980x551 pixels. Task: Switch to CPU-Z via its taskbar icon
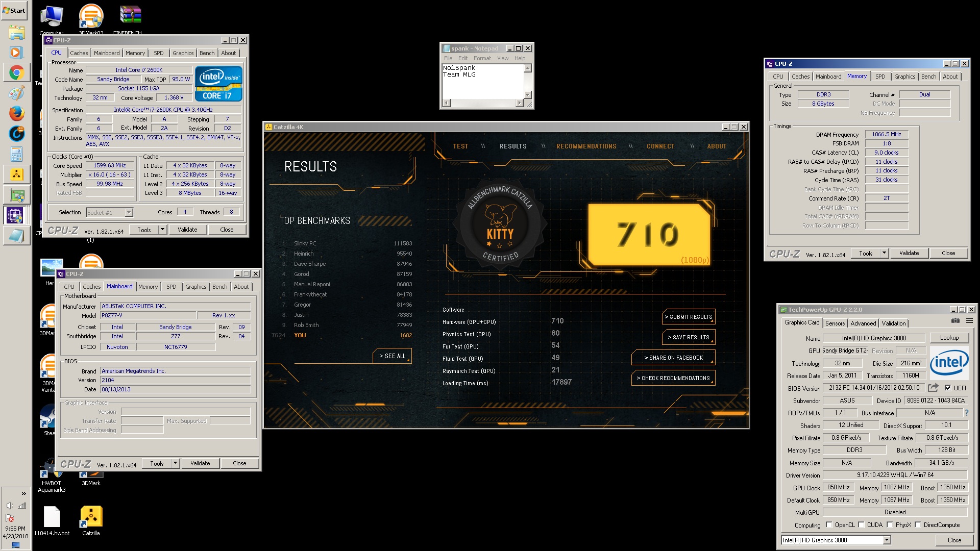point(15,215)
